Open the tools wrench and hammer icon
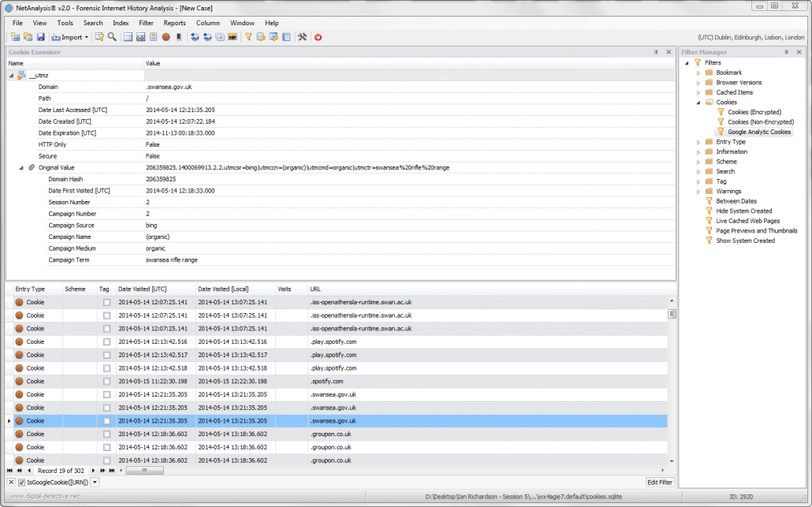Image resolution: width=812 pixels, height=507 pixels. pyautogui.click(x=301, y=37)
